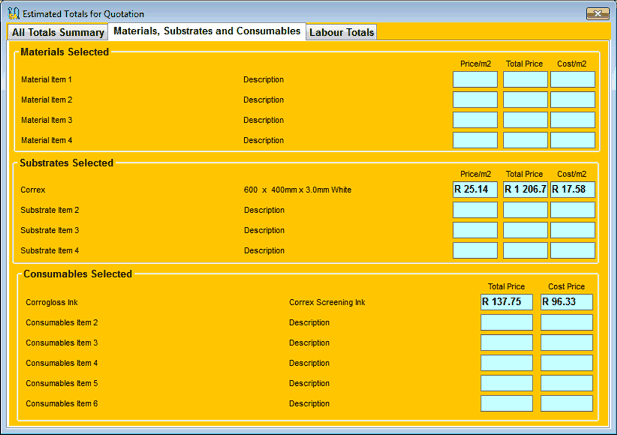Viewport: 617px width, 435px height.
Task: Close the Estimated Totals for Quotation window
Action: coord(596,14)
